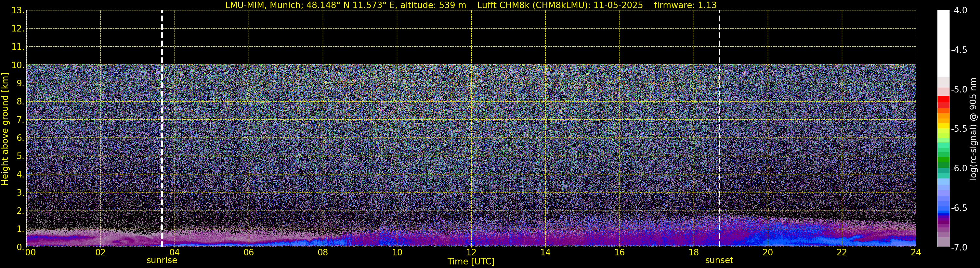Click the time axis tick '14'
This screenshot has height=268, width=980.
coord(545,252)
